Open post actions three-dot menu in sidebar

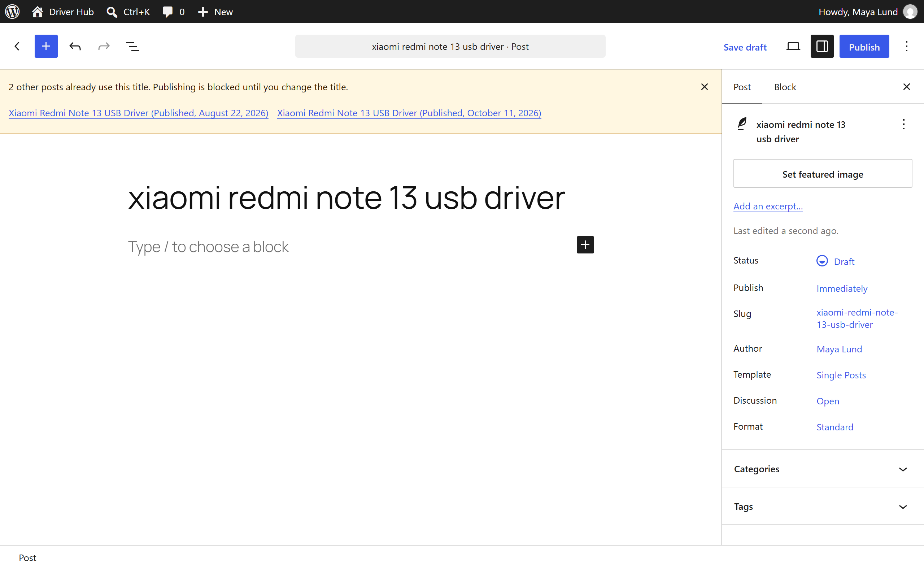click(x=903, y=124)
